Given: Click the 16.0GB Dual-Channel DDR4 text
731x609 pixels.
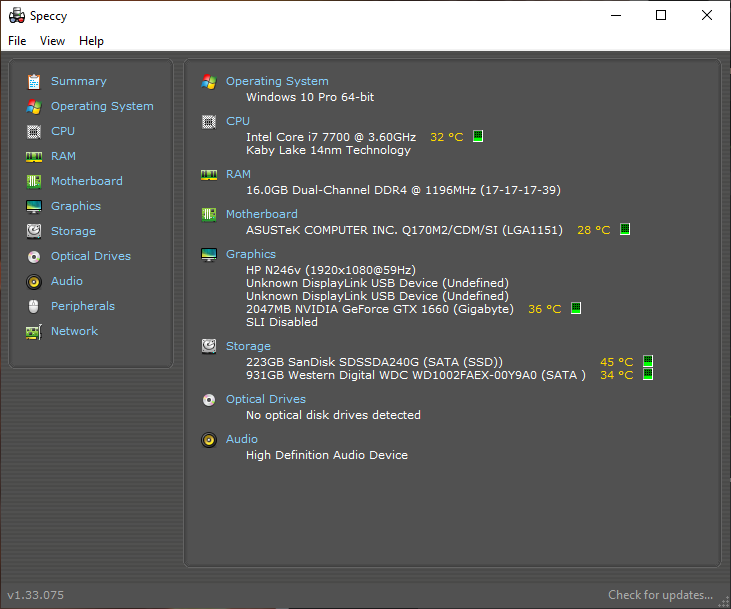Looking at the screenshot, I should tap(403, 190).
